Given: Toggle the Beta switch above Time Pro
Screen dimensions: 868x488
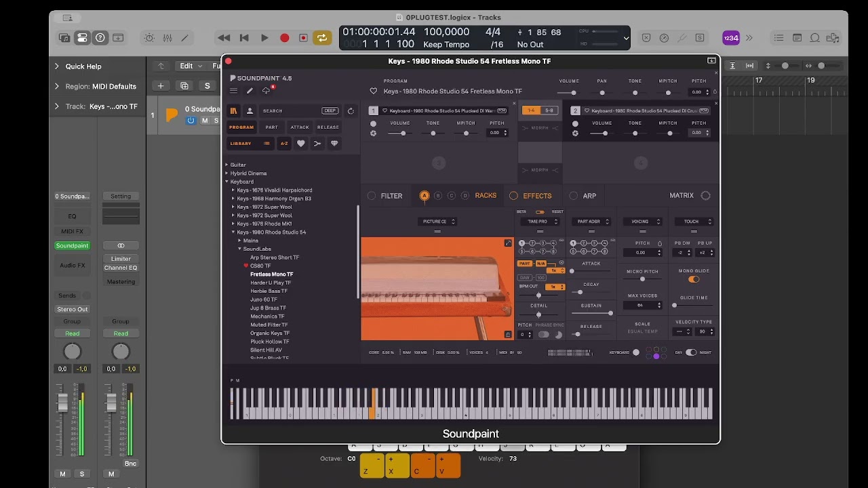Looking at the screenshot, I should [540, 212].
